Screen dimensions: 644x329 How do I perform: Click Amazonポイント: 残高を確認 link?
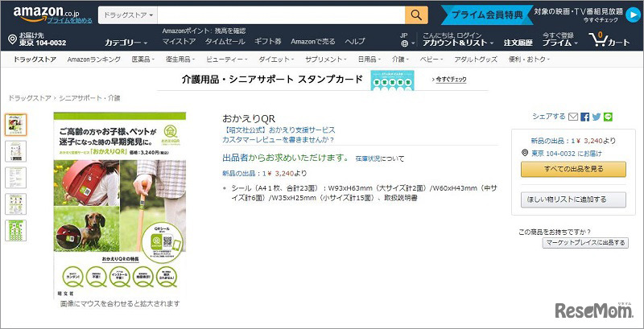pos(204,31)
